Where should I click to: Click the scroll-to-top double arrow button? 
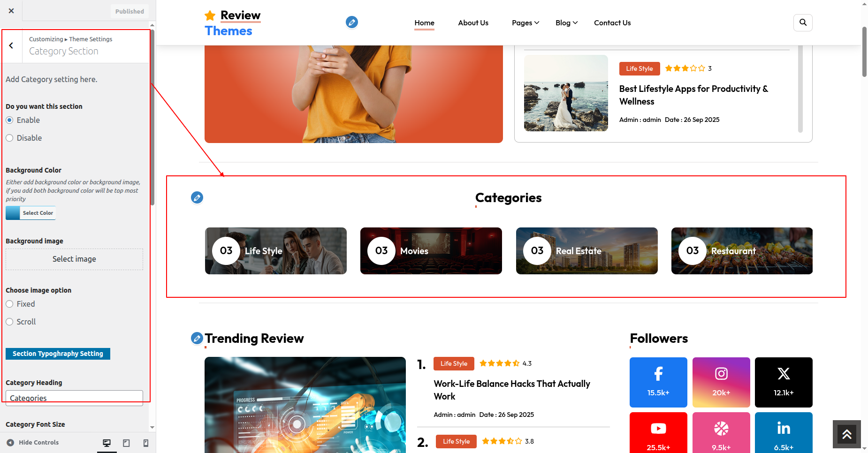pyautogui.click(x=846, y=434)
